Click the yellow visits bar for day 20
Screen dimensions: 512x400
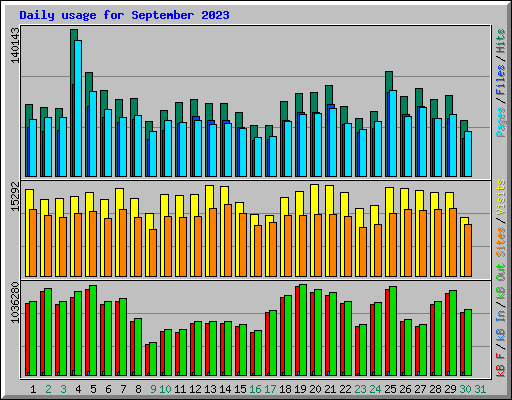pos(315,199)
